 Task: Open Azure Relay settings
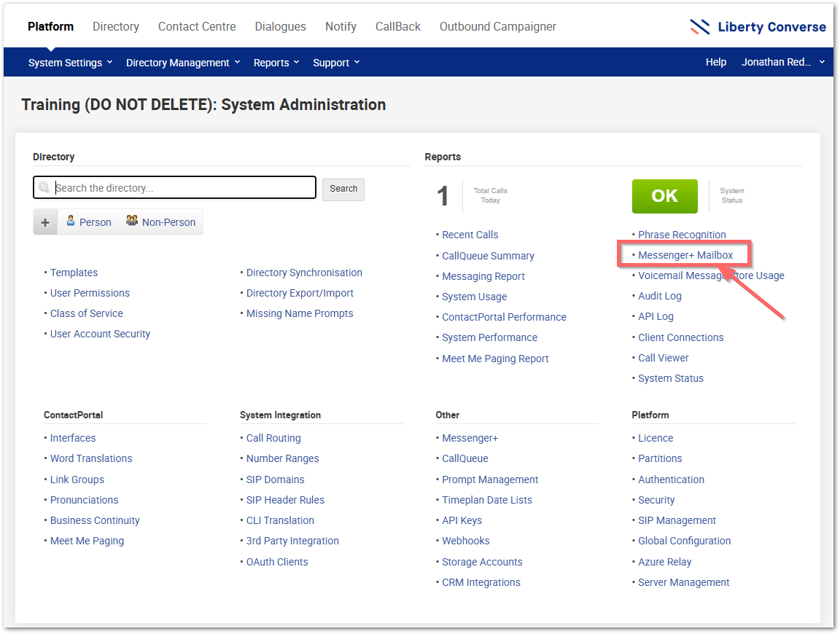coord(664,562)
